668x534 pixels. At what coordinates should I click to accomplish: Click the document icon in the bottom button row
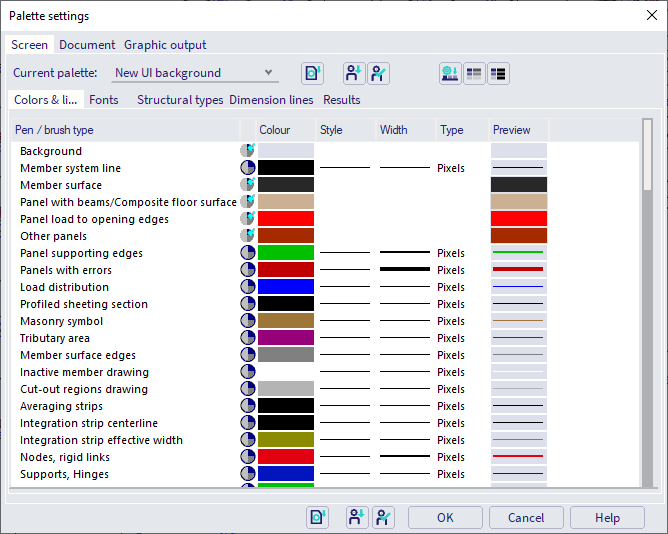pos(317,517)
